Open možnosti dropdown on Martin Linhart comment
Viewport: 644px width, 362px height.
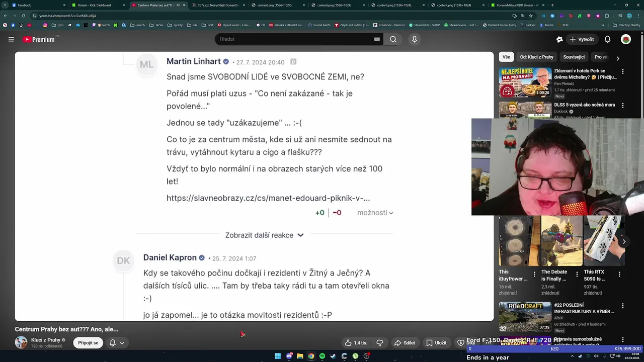coord(375,213)
